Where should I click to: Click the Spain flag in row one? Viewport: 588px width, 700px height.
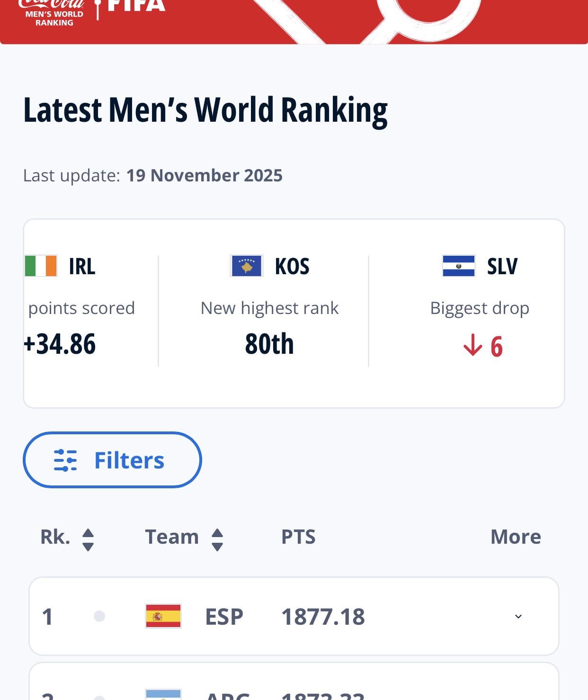163,616
